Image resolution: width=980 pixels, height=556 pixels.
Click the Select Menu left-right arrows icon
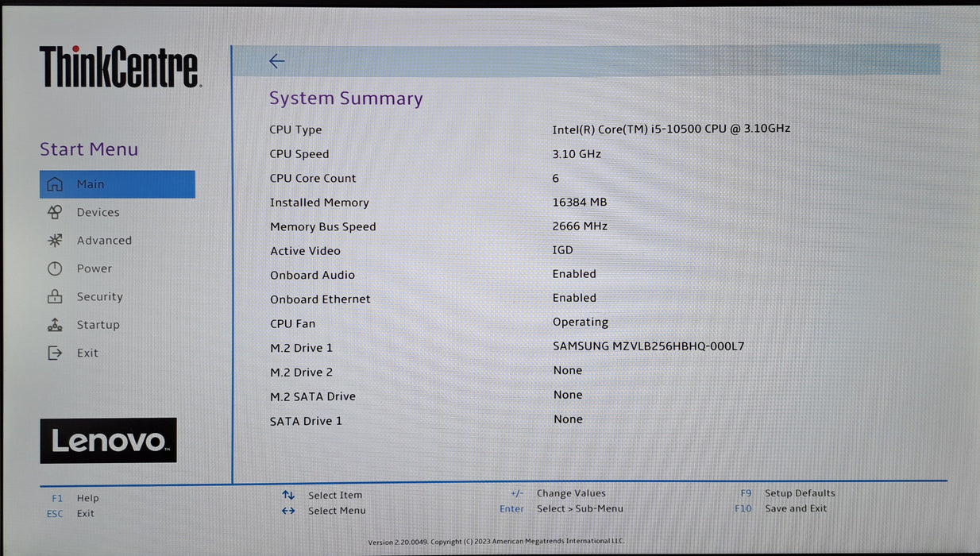(288, 511)
